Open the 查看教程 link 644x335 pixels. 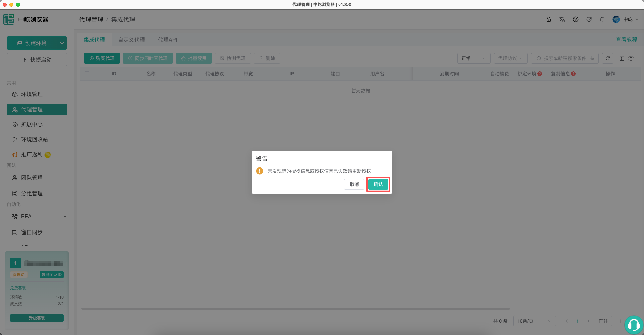(626, 40)
